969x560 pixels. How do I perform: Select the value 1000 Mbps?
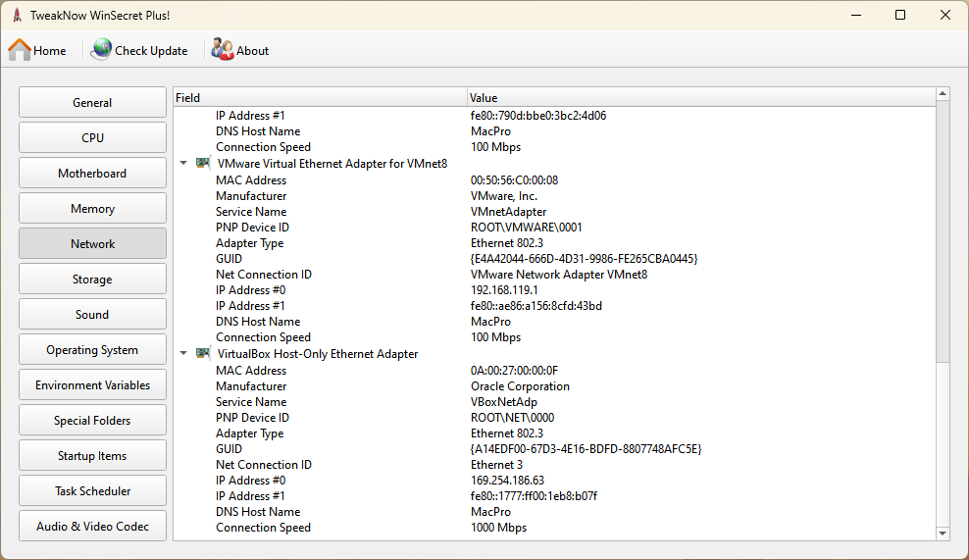pyautogui.click(x=498, y=528)
